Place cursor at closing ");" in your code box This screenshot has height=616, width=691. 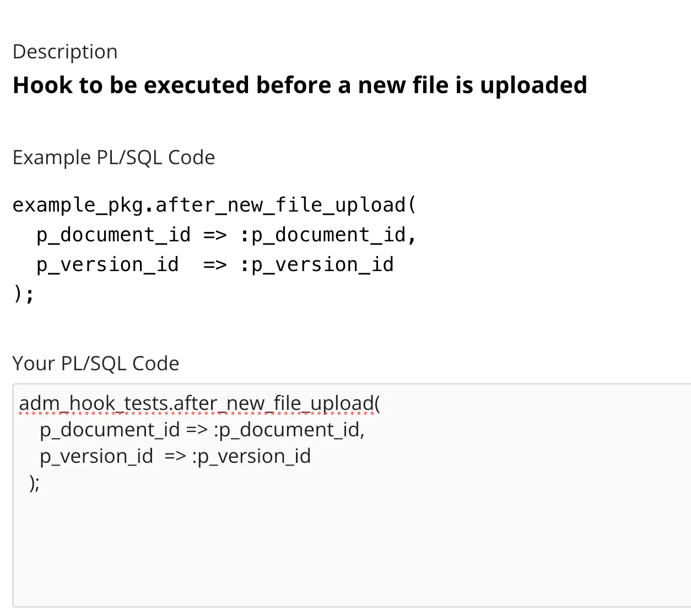[34, 483]
